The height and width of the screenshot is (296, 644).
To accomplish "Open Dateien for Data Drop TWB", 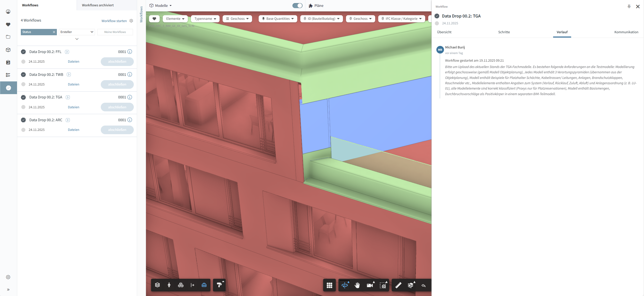I will 74,84.
